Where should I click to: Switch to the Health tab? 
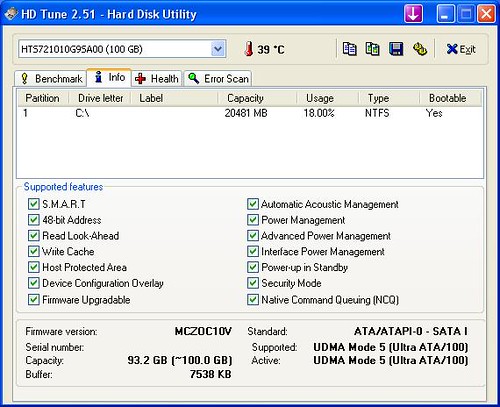pyautogui.click(x=157, y=79)
